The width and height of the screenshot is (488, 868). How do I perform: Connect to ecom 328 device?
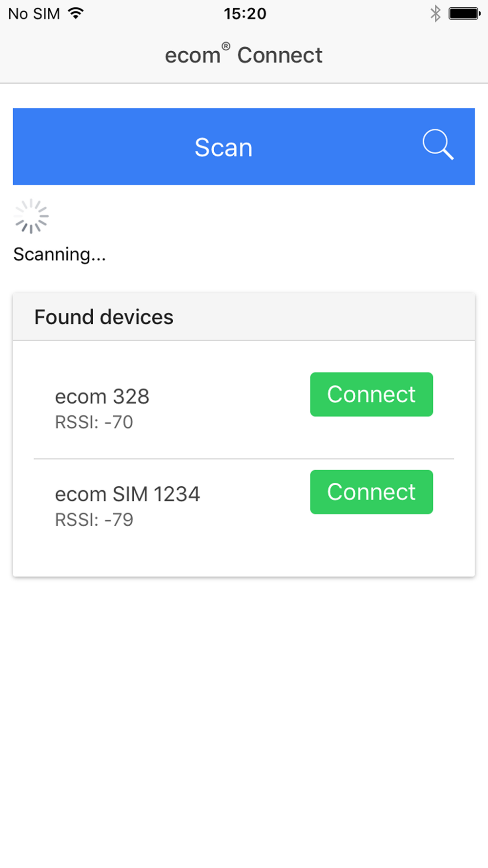(x=371, y=394)
